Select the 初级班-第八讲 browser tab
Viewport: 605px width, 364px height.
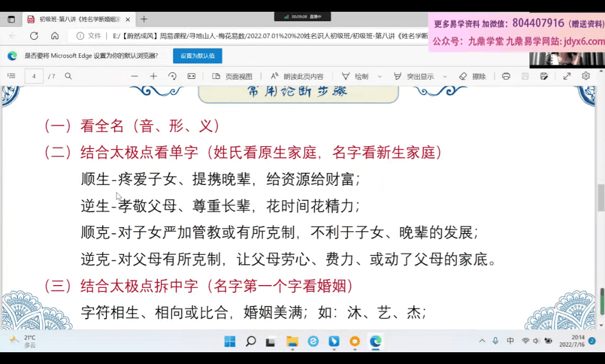click(78, 19)
